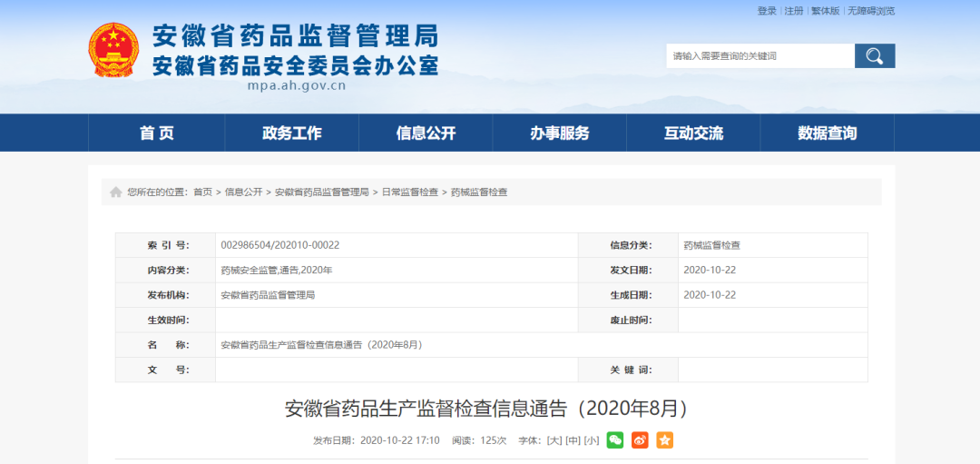Click the magnifier search button
This screenshot has width=980, height=464.
coord(874,56)
